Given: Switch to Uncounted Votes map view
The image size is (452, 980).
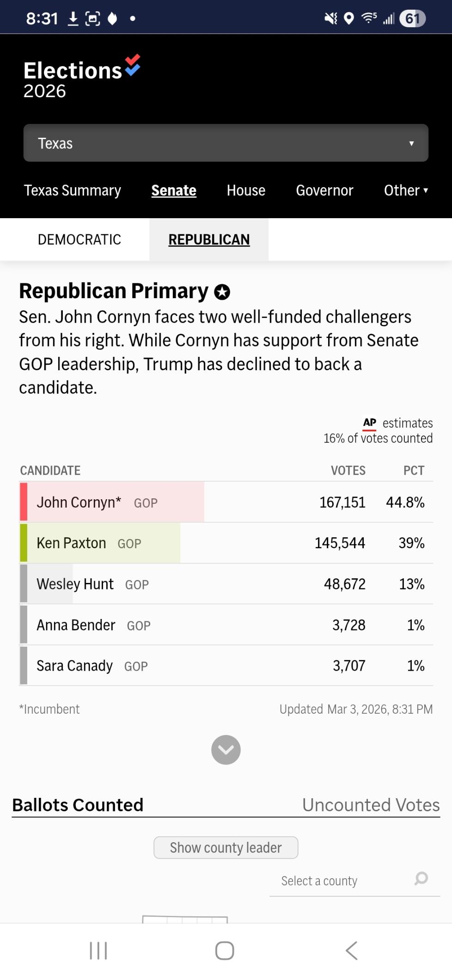Looking at the screenshot, I should [371, 805].
